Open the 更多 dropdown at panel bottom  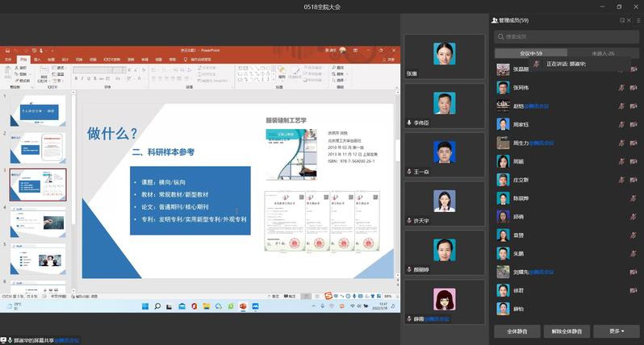tap(616, 331)
